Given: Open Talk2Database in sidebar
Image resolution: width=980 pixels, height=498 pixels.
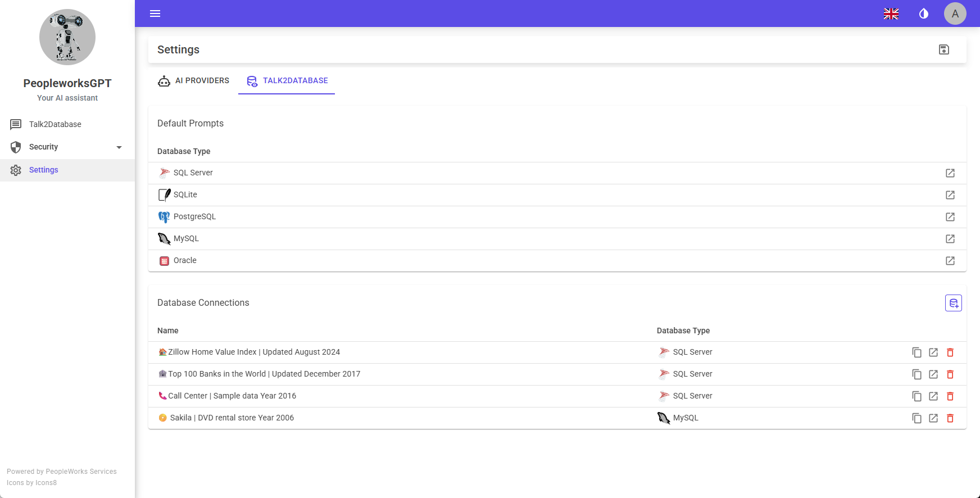Looking at the screenshot, I should (67, 124).
